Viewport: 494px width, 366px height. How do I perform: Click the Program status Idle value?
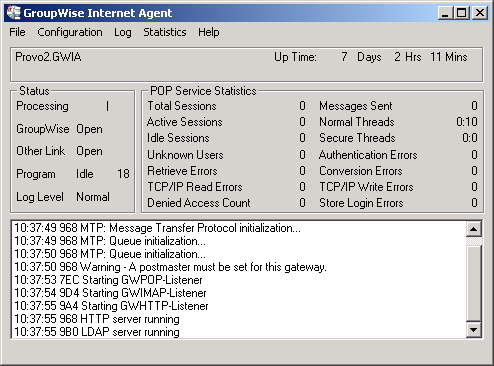(x=85, y=174)
